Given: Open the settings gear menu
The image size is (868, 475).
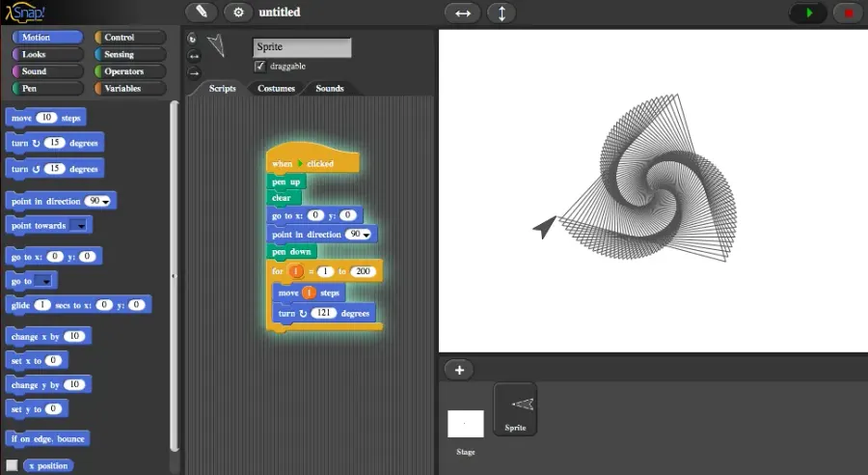Looking at the screenshot, I should click(238, 12).
